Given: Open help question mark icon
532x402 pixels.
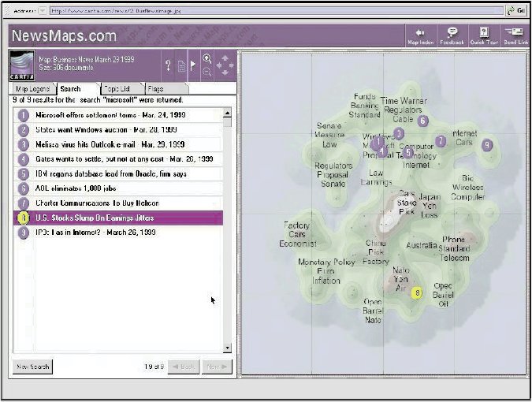Looking at the screenshot, I should (168, 65).
